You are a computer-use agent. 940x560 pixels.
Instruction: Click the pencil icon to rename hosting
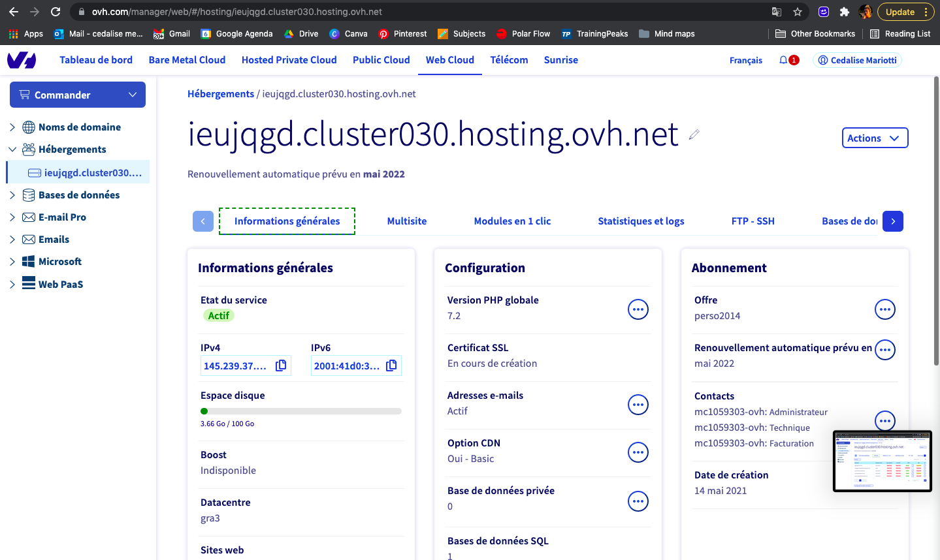(x=694, y=134)
